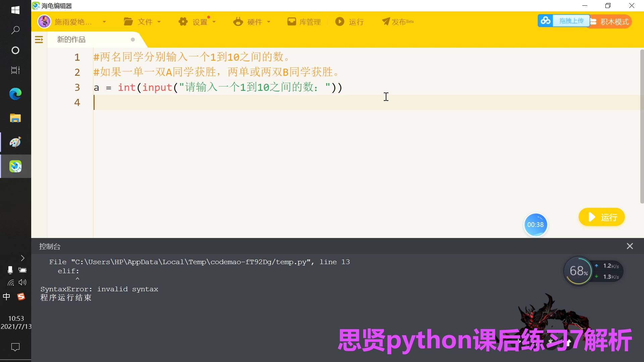This screenshot has height=362, width=644.
Task: Open the notification center icon
Action: pyautogui.click(x=15, y=347)
